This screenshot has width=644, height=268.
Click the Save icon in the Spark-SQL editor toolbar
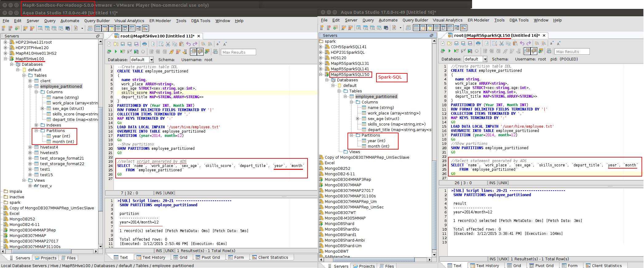click(456, 43)
